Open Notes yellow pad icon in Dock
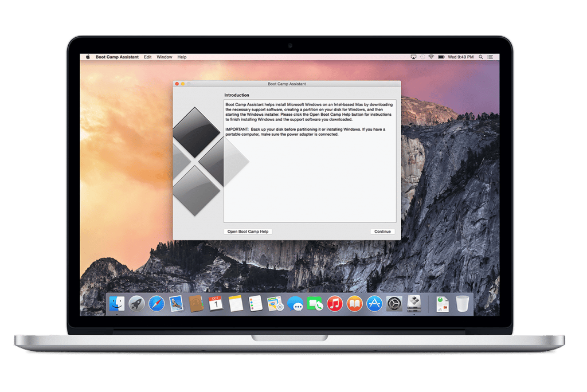Image resolution: width=587 pixels, height=392 pixels. [x=236, y=304]
